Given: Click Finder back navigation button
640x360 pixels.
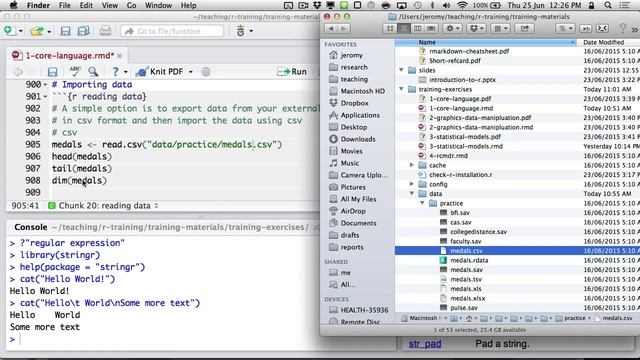Looking at the screenshot, I should (331, 28).
